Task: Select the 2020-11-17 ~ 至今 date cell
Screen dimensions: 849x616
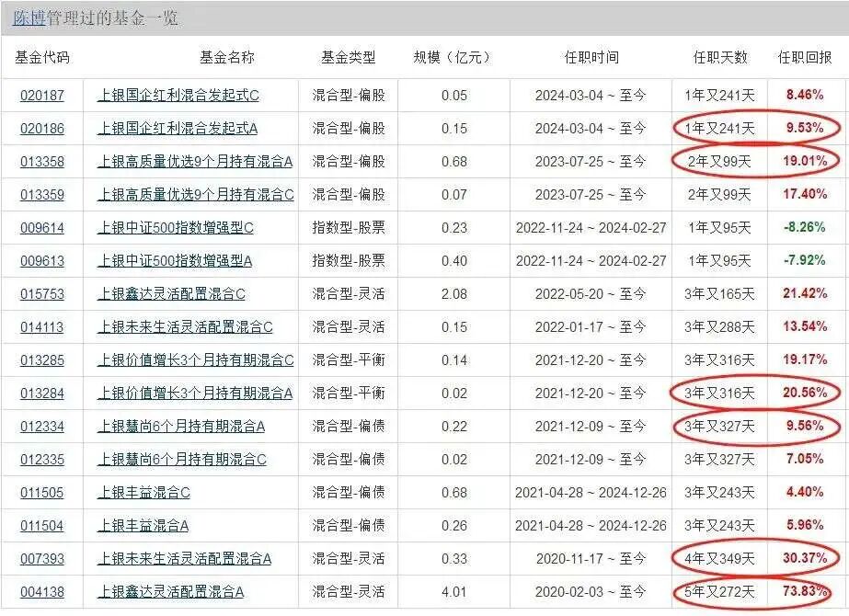Action: [x=591, y=559]
